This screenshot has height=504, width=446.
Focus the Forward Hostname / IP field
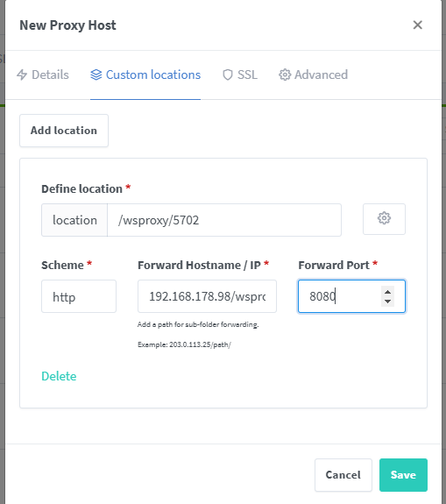207,296
